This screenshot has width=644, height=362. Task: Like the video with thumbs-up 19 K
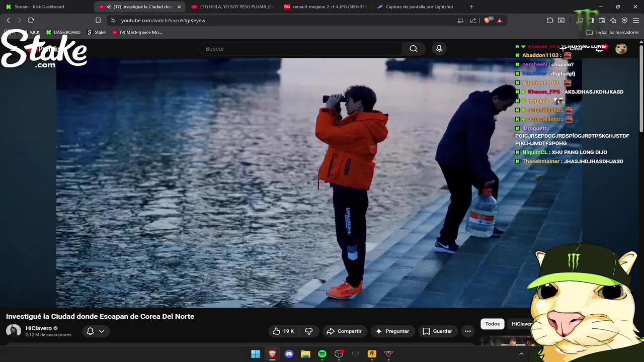coord(283,331)
